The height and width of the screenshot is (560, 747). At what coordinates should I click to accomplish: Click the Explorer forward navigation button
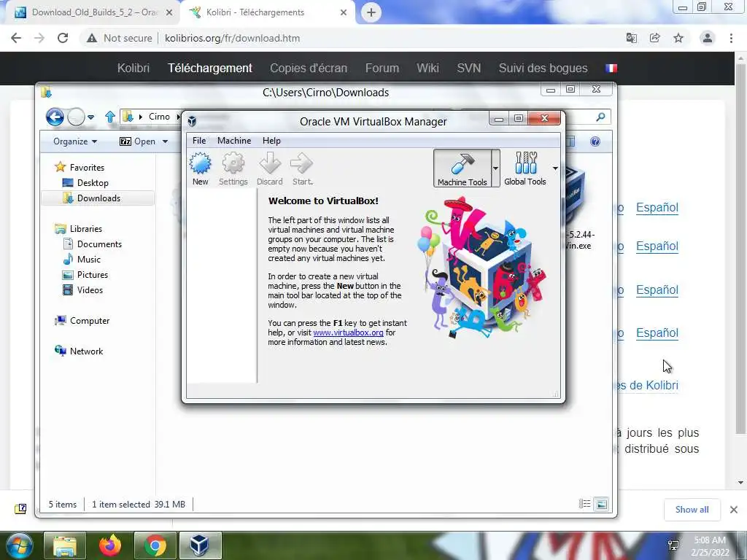76,116
